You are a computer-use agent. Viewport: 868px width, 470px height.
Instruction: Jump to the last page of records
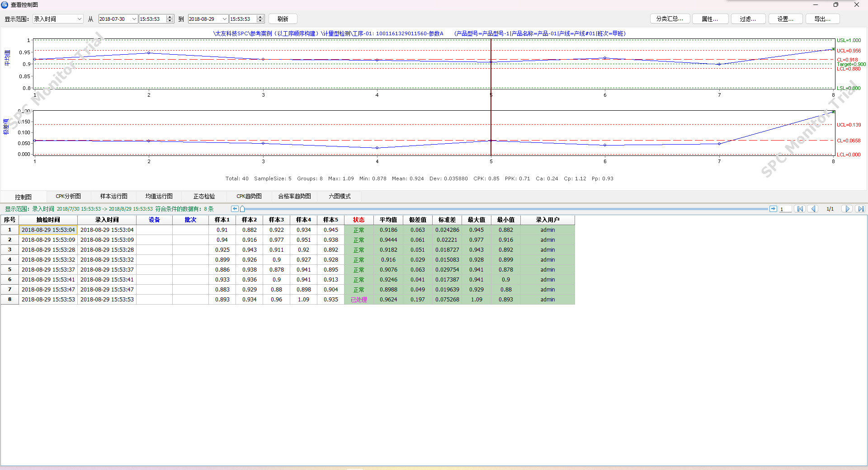tap(860, 209)
